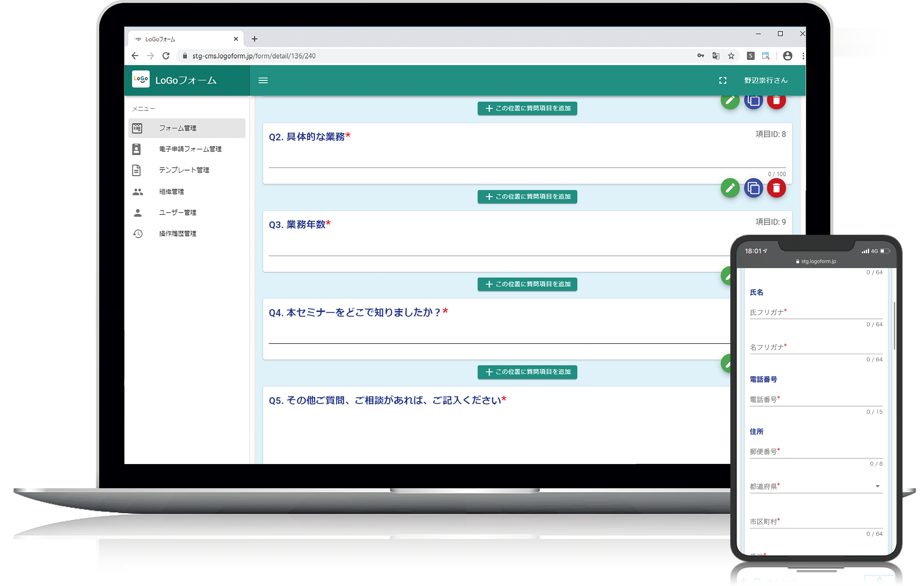Open a new browser tab
Viewport: 924px width, 586px height.
click(254, 39)
